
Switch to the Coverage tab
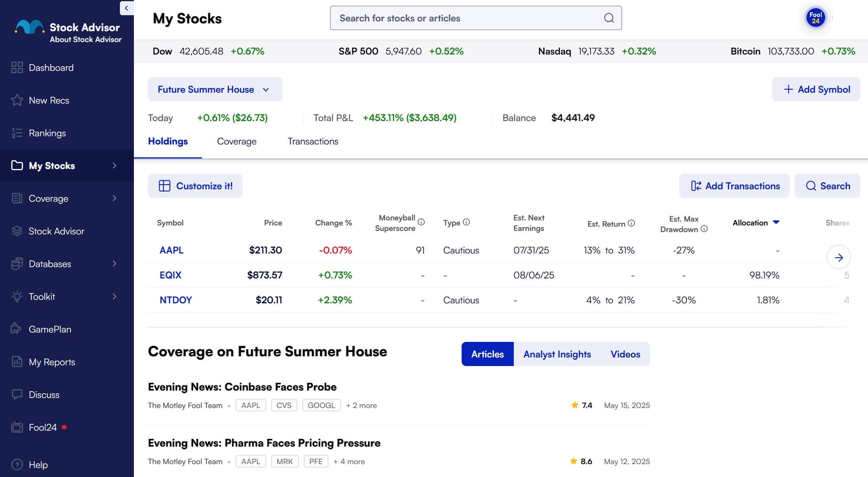tap(237, 141)
